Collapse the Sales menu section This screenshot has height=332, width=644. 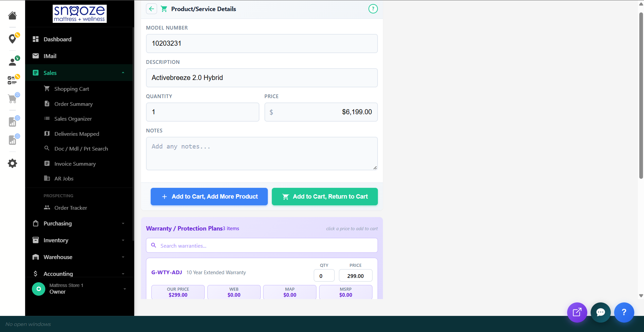pos(79,73)
